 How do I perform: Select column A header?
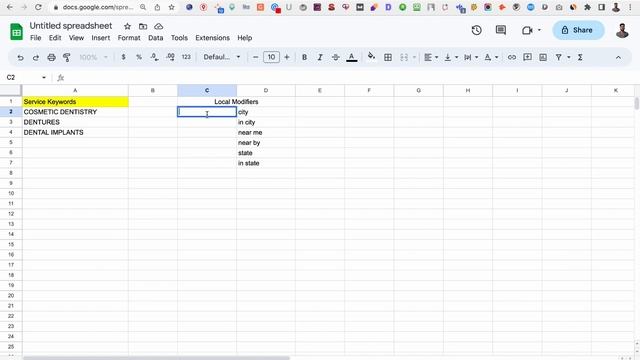[x=75, y=90]
